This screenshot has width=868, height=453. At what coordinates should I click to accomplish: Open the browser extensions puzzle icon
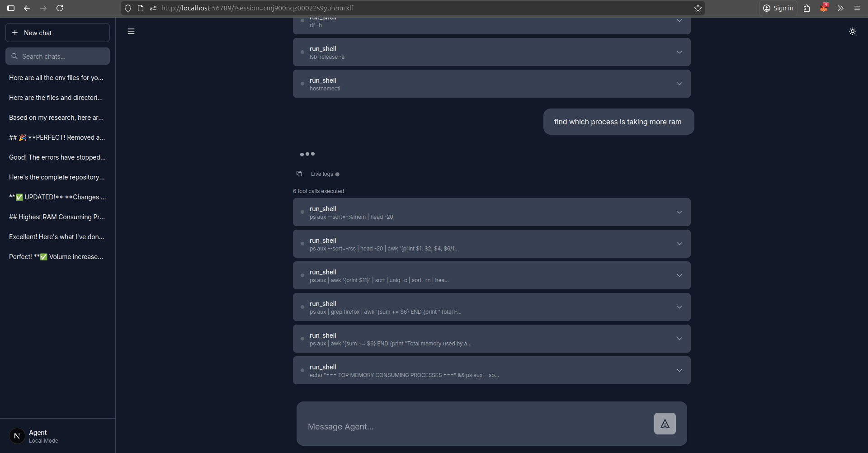click(807, 8)
